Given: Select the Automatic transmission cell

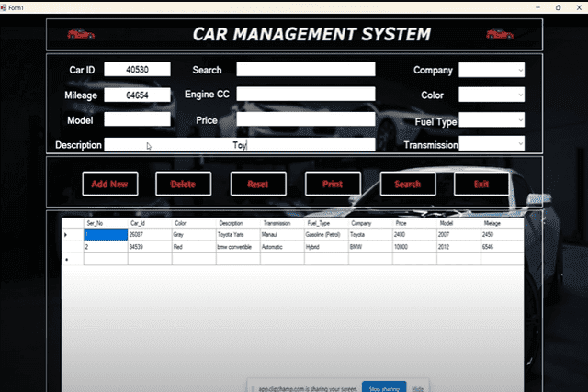Looking at the screenshot, I should coord(282,247).
